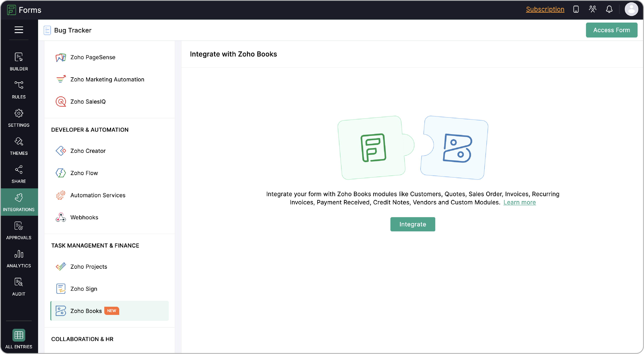This screenshot has height=354, width=644.
Task: Click the Collaboration & HR section heading
Action: pos(82,339)
